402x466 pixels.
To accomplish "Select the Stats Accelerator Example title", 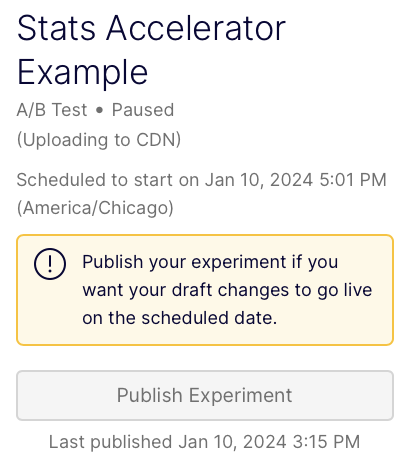I will 151,50.
